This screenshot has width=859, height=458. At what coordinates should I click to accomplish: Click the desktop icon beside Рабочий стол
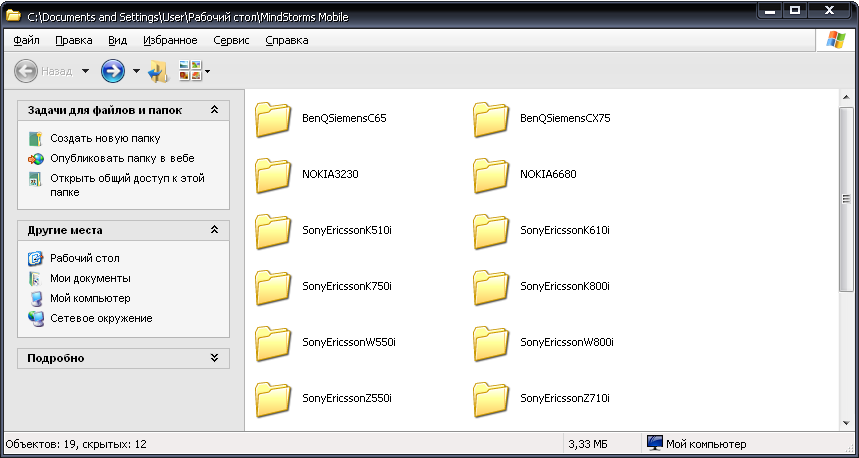click(36, 258)
